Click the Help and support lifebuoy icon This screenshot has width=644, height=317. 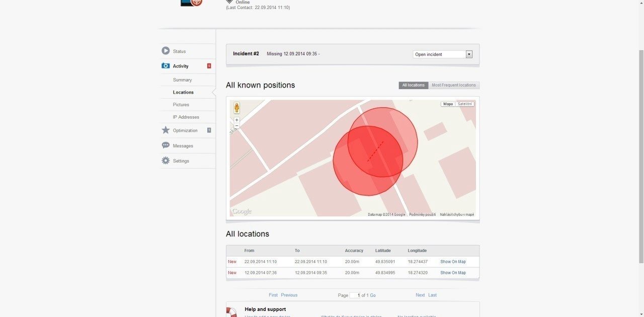pyautogui.click(x=231, y=312)
